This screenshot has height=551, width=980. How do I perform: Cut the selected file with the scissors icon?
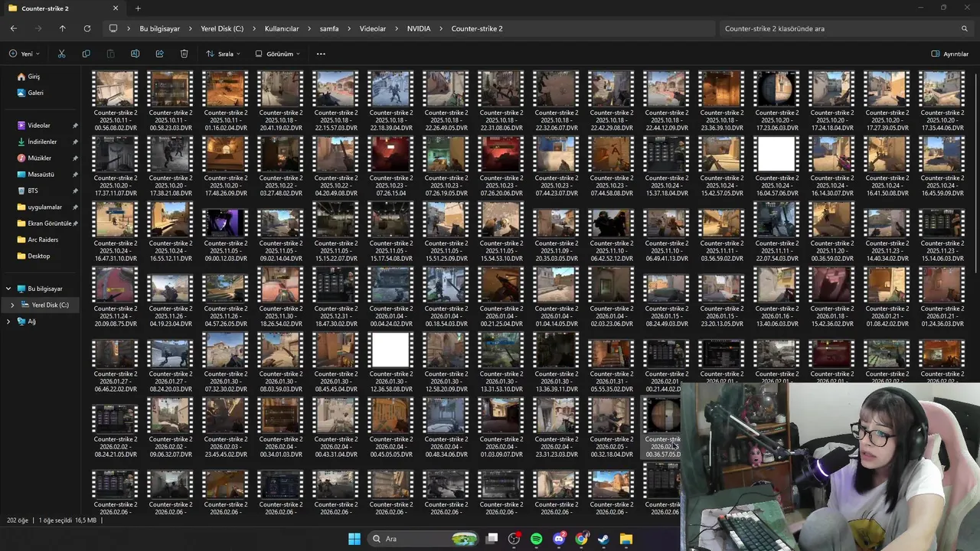tap(61, 54)
